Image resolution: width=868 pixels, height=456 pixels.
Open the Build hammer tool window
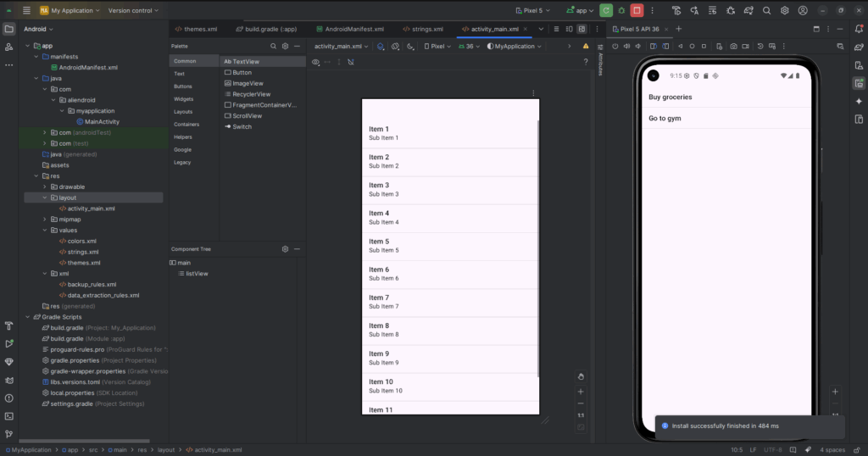pos(8,326)
